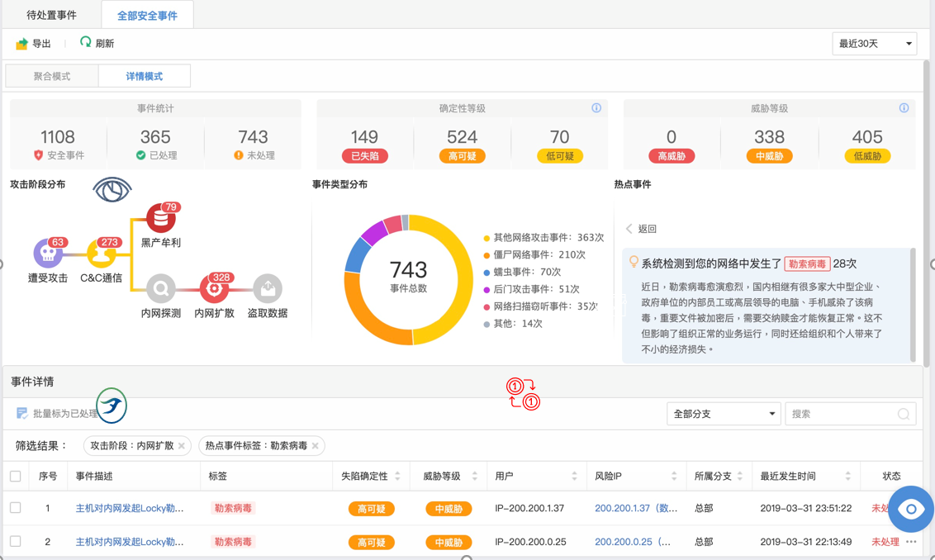This screenshot has height=560, width=935.
Task: Click the info icon beside 威胁等级
Action: pyautogui.click(x=904, y=108)
